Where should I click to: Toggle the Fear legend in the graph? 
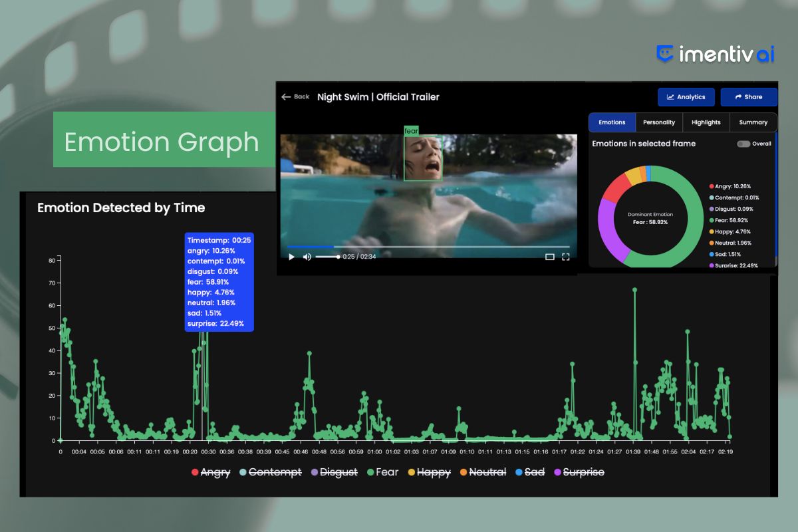382,472
